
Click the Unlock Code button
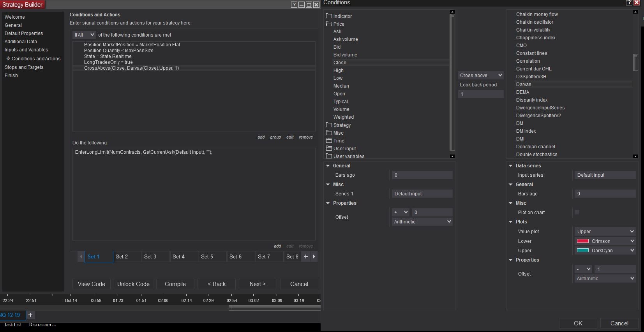coord(133,284)
